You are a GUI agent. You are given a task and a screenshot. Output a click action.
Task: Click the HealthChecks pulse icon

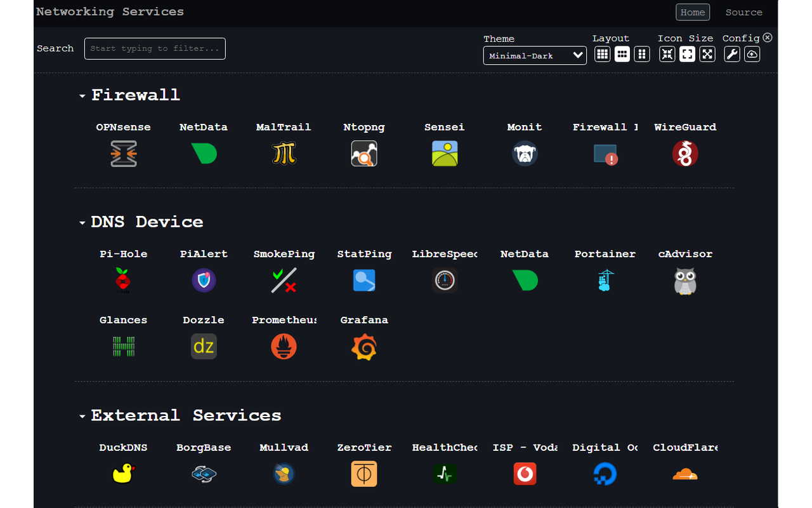coord(445,474)
